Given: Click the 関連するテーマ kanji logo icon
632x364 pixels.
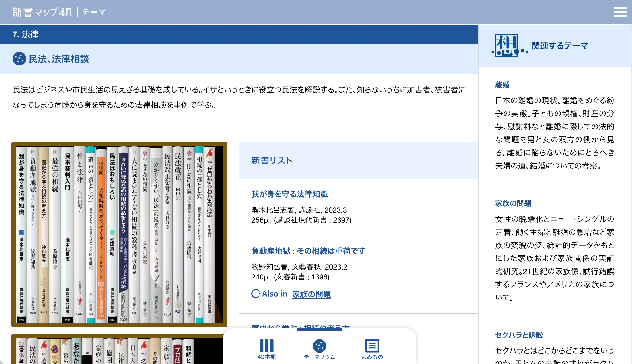Looking at the screenshot, I should 507,45.
